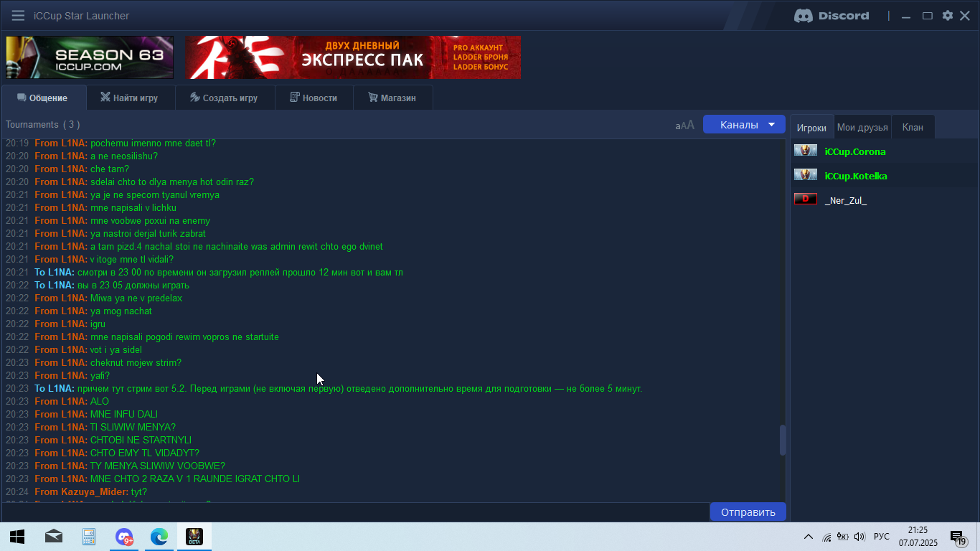980x551 pixels.
Task: Expand the Каналы dropdown
Action: tap(744, 124)
